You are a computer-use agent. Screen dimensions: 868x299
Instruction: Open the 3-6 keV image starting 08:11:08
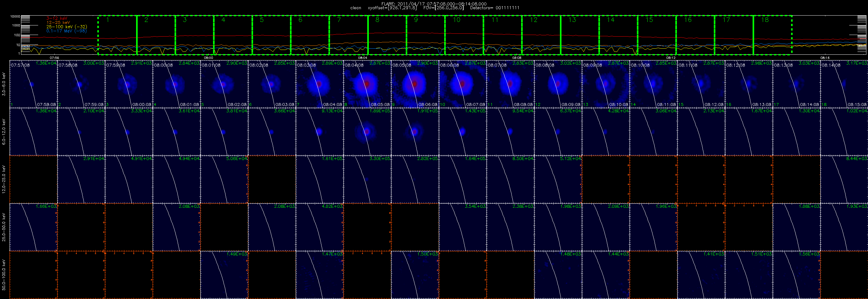(701, 84)
